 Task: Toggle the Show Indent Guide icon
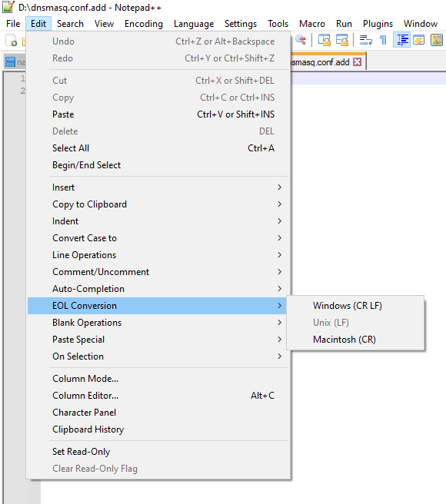402,40
